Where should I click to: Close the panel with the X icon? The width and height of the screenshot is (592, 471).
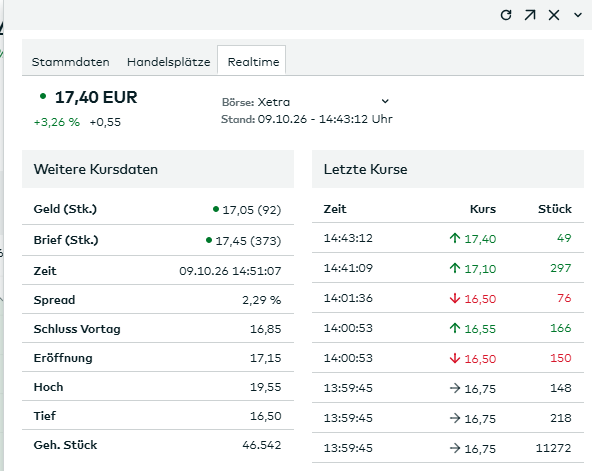click(x=554, y=15)
